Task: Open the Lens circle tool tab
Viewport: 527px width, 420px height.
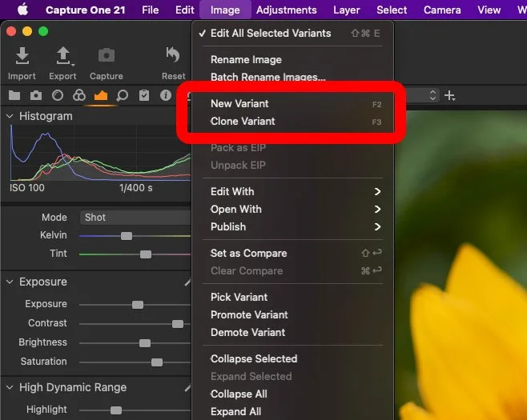Action: 58,96
